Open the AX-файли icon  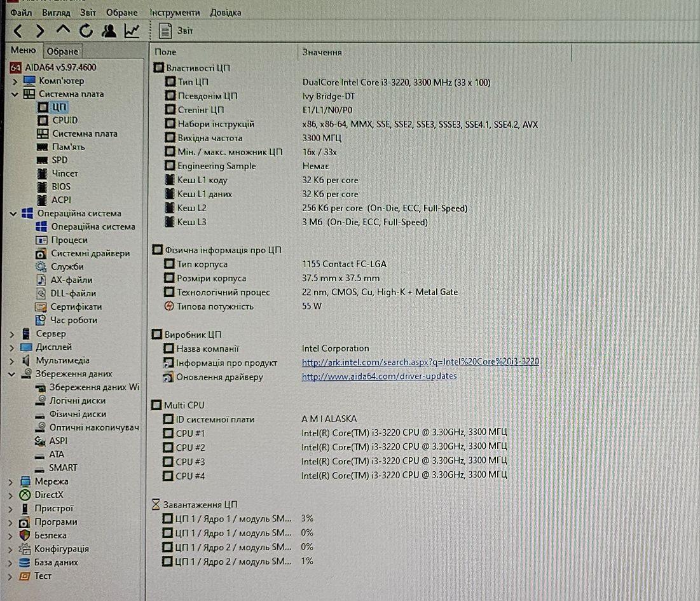click(41, 280)
